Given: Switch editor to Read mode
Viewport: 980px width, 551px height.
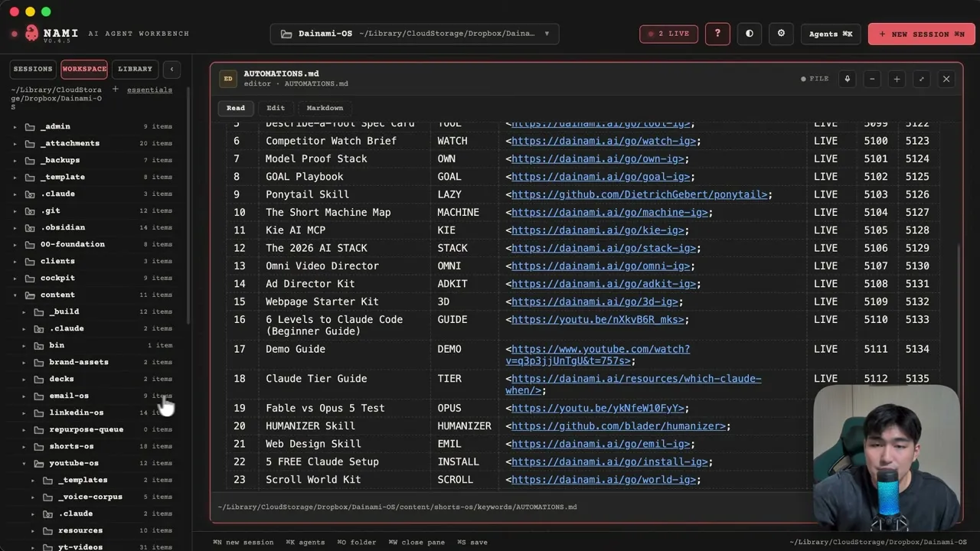Looking at the screenshot, I should coord(236,108).
